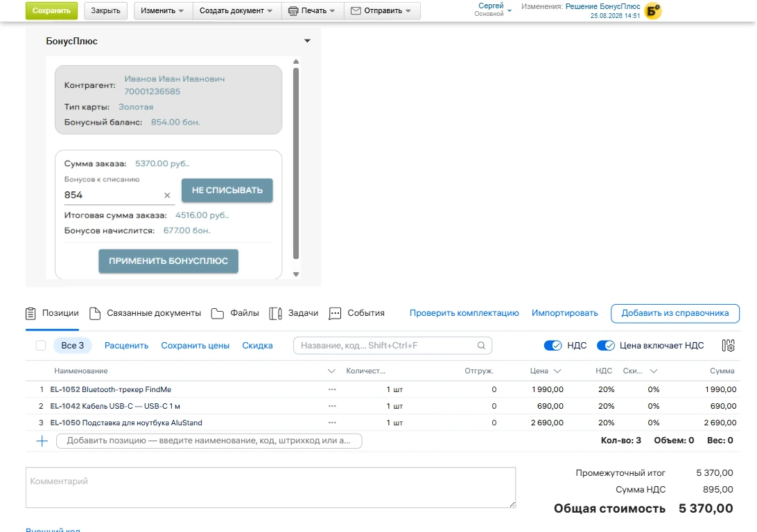Open the table column settings icon
This screenshot has width=757, height=532.
728,346
